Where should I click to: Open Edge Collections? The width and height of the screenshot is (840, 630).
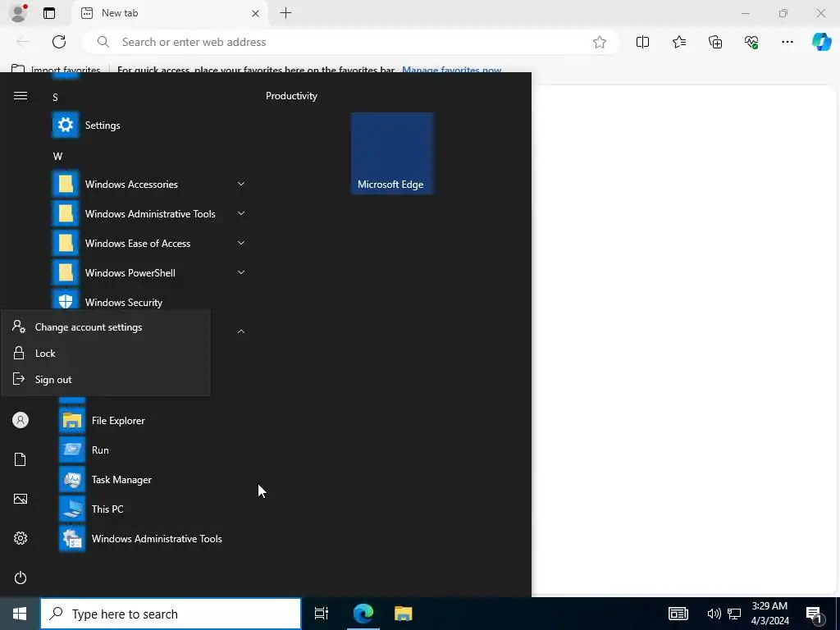click(715, 42)
